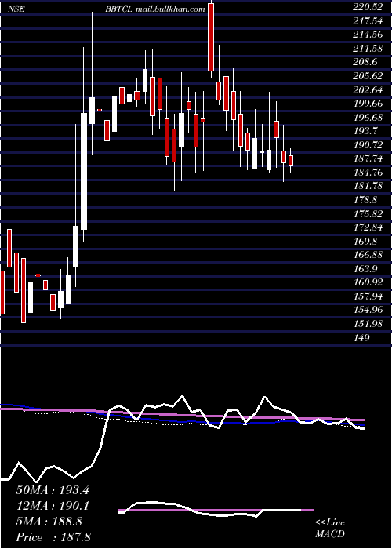This screenshot has height=549, width=392.
Task: Click the 50MA : 193.4 reading
Action: [53, 490]
